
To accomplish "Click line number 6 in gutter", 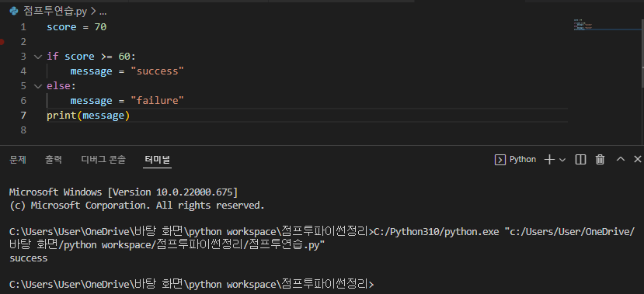I will coord(23,101).
